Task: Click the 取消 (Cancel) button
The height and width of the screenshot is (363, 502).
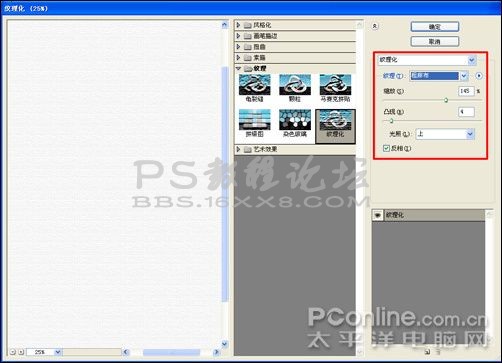Action: (435, 41)
